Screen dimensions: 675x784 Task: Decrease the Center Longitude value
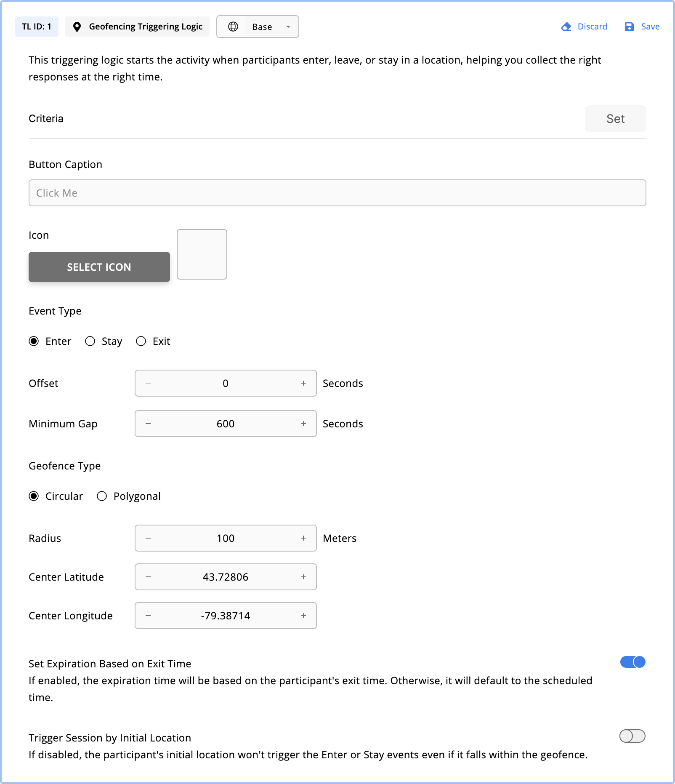[x=148, y=616]
